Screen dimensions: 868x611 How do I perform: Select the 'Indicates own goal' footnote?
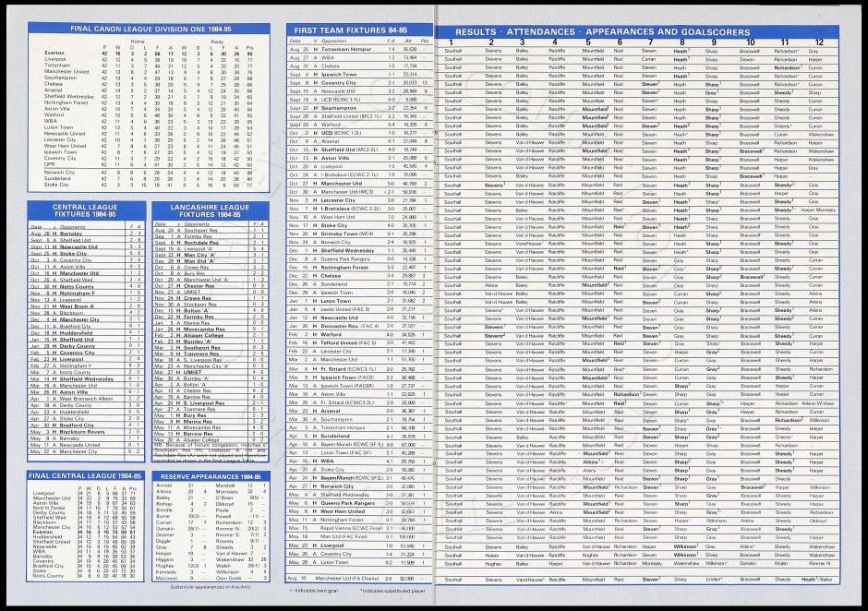(x=316, y=591)
